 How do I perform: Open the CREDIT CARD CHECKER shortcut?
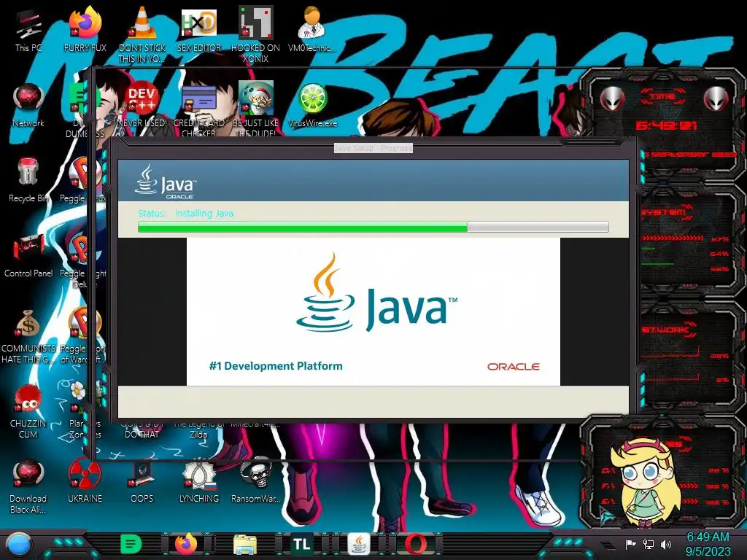coord(198,109)
